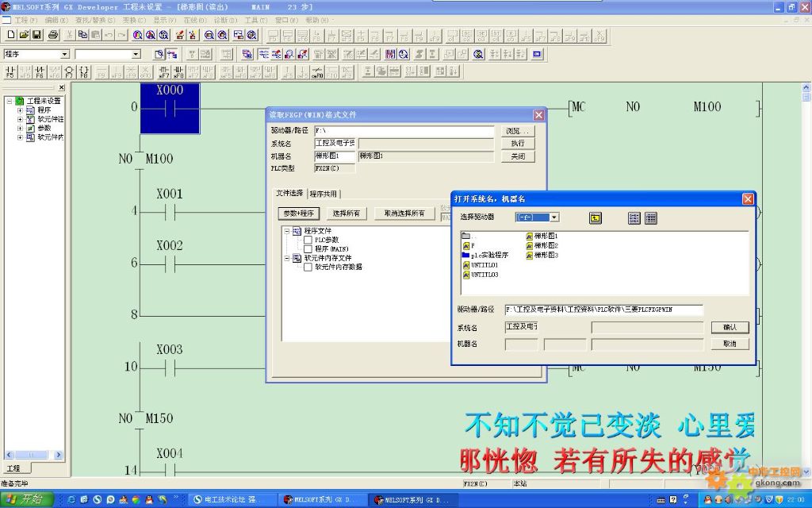Click 确认 in the open dialog
This screenshot has width=812, height=508.
(x=730, y=327)
